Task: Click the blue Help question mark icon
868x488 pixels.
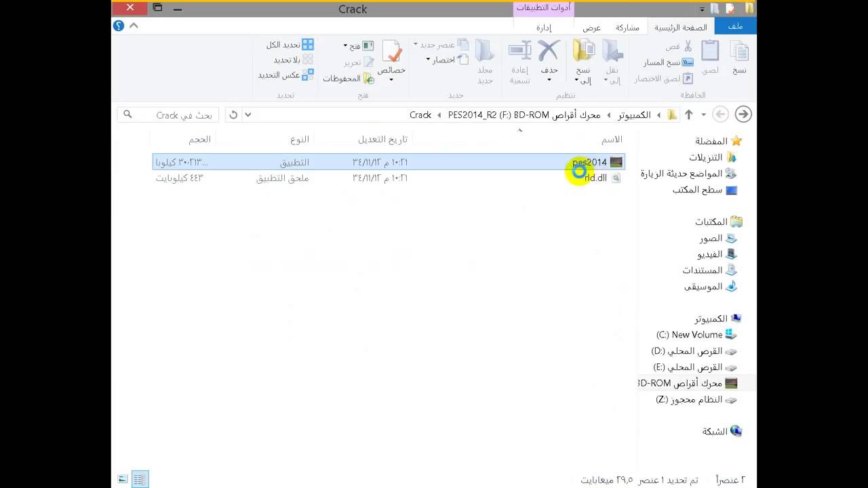Action: (x=119, y=26)
